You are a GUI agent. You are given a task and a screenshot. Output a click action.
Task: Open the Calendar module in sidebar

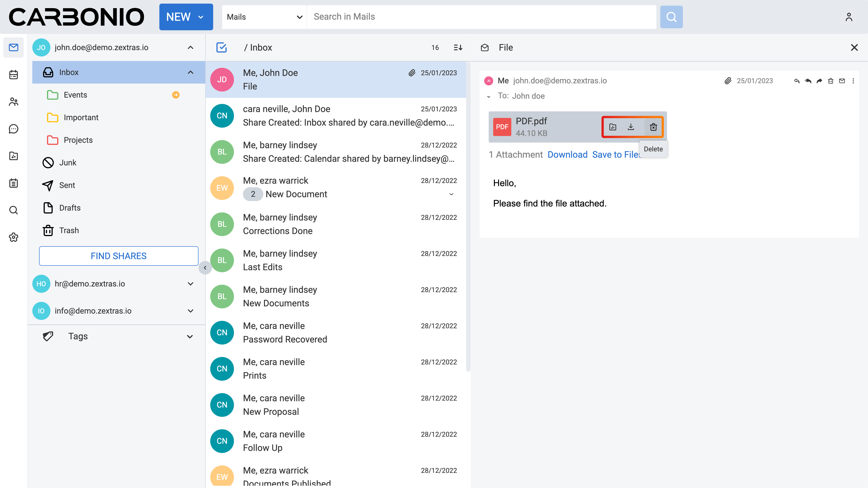click(14, 74)
